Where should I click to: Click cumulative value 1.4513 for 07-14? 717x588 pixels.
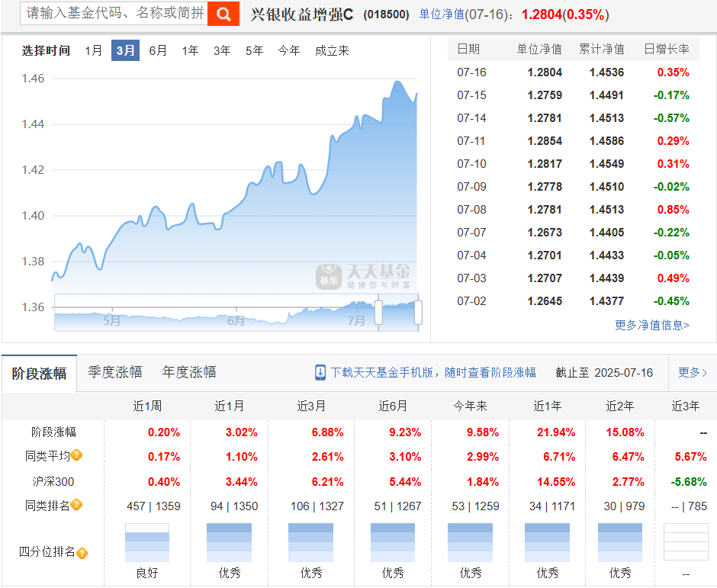607,118
